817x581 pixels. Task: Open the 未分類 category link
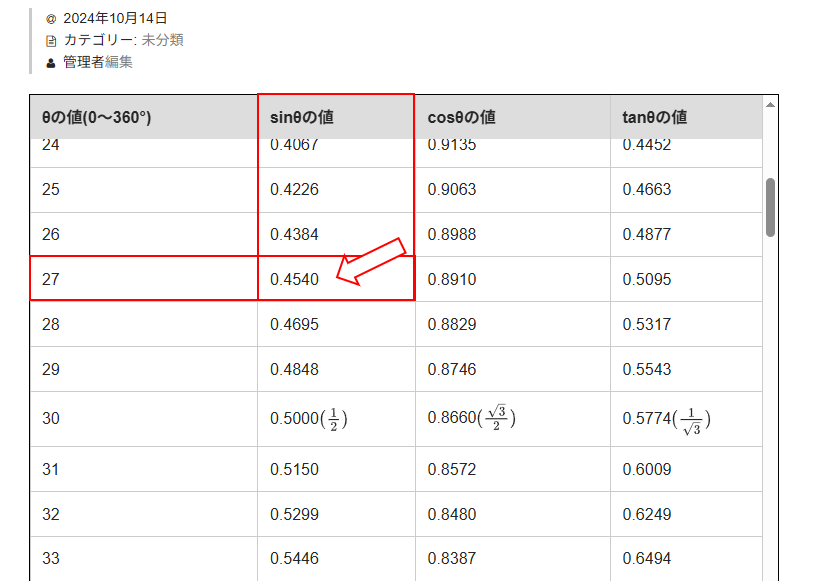pyautogui.click(x=162, y=40)
